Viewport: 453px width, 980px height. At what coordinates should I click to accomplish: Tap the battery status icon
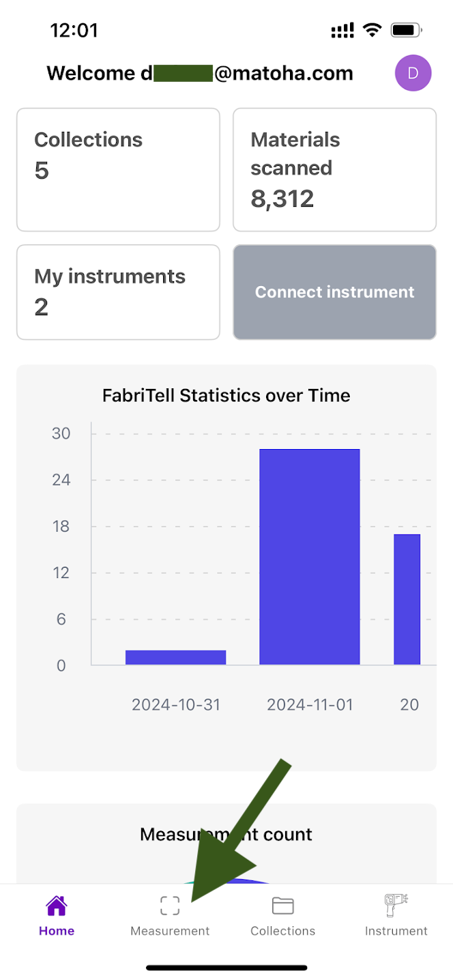click(x=406, y=30)
